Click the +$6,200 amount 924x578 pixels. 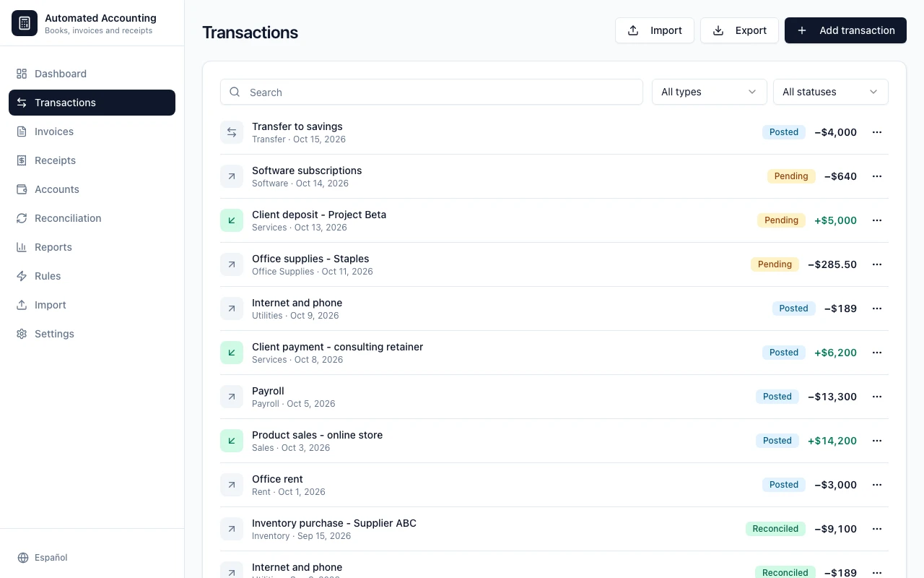(835, 353)
